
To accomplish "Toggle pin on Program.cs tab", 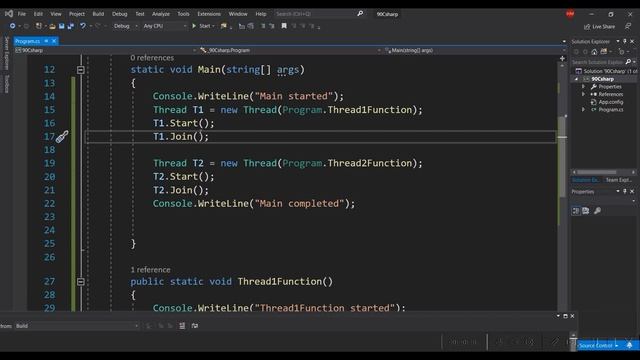I will tap(46, 41).
